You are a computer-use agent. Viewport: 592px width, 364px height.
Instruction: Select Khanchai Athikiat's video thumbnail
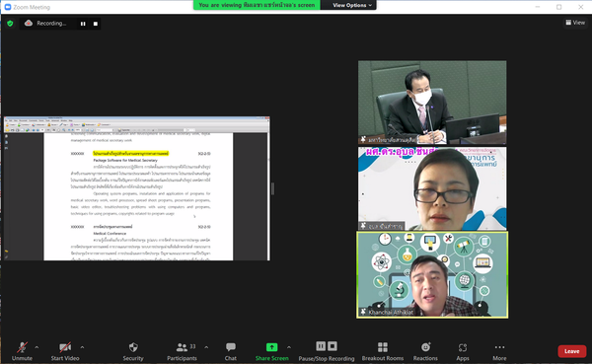pos(432,274)
